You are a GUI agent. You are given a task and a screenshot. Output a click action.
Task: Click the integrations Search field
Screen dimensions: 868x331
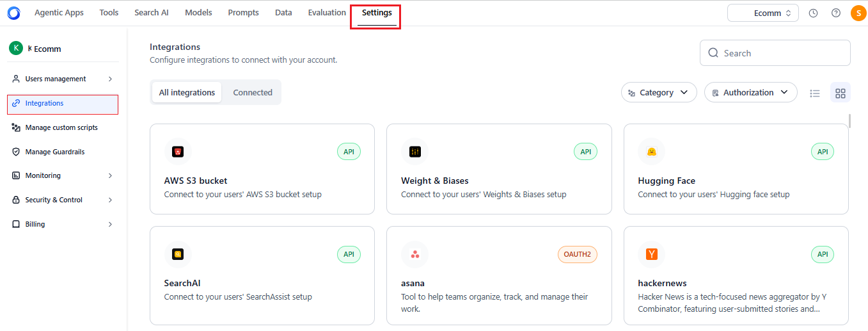click(775, 53)
